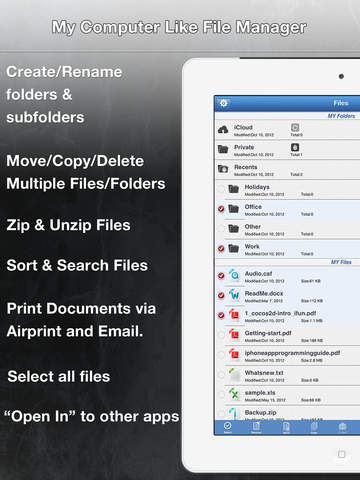Open settings with the gear icon
The width and height of the screenshot is (360, 480).
point(223,103)
